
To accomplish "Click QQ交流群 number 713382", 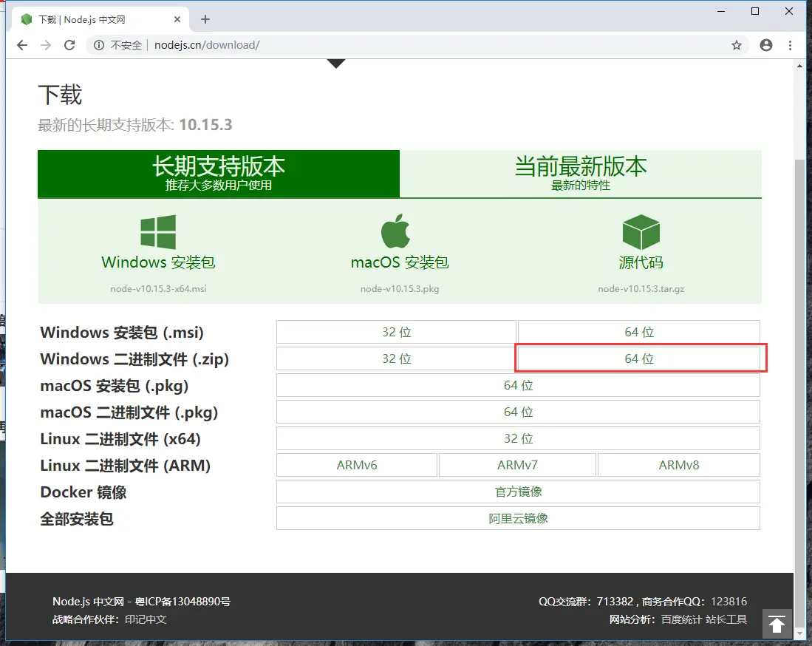I will pos(615,602).
